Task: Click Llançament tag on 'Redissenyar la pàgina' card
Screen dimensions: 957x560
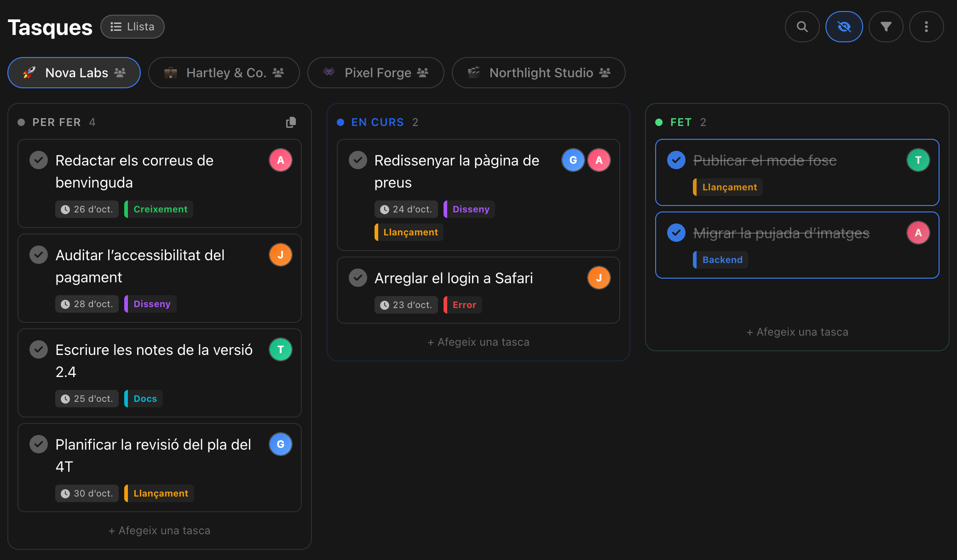Action: click(409, 232)
